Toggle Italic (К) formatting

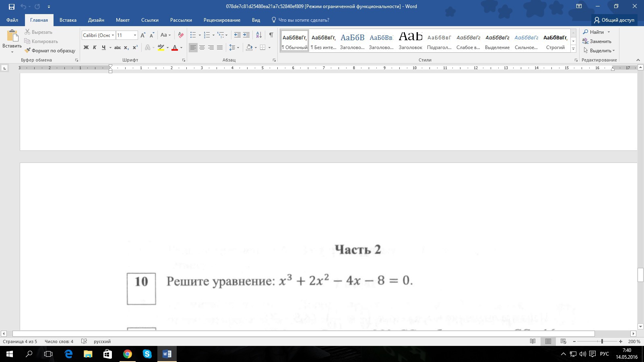[95, 47]
